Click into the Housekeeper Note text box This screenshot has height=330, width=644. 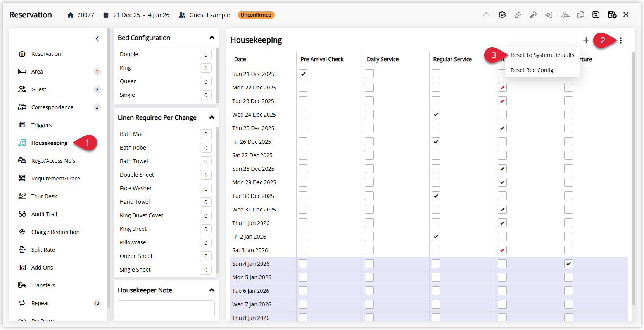[x=166, y=309]
